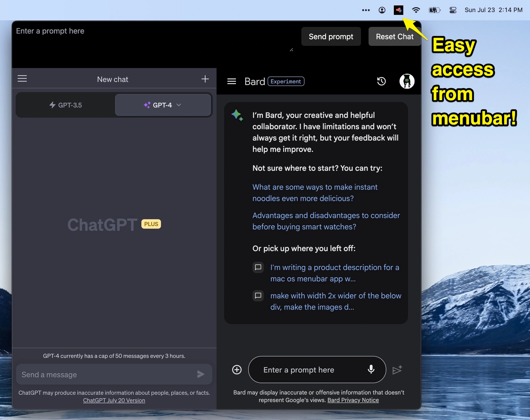Click the Bard send arrow icon

click(x=397, y=370)
